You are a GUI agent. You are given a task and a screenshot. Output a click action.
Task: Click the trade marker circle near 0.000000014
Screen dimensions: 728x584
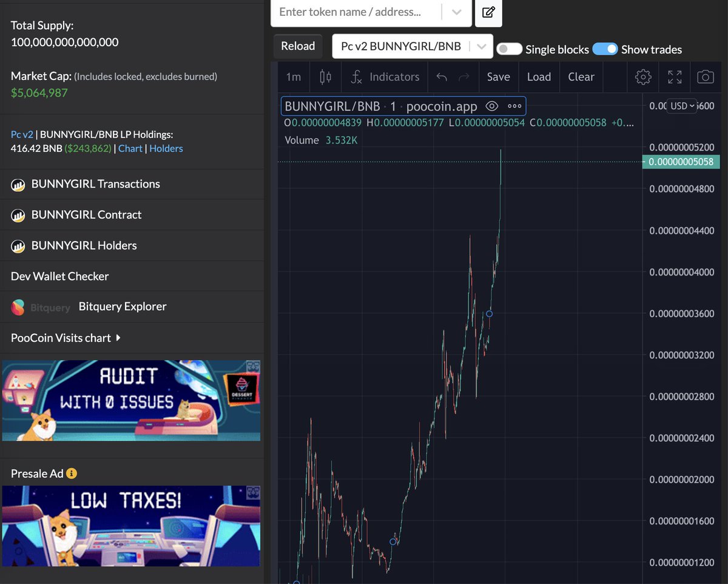393,542
